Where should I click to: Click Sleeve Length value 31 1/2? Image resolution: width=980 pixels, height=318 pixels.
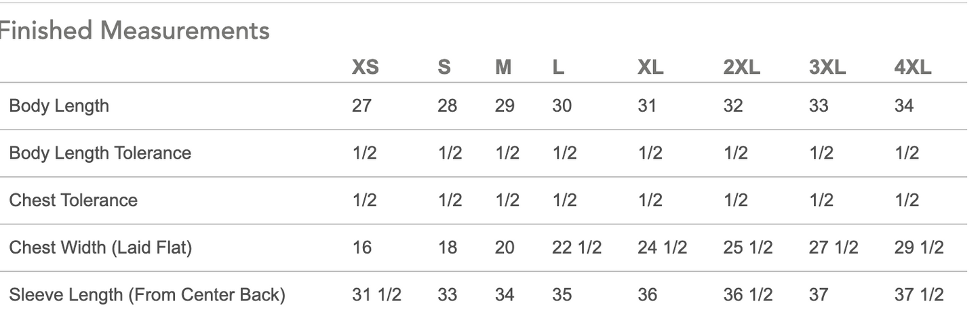point(376,296)
